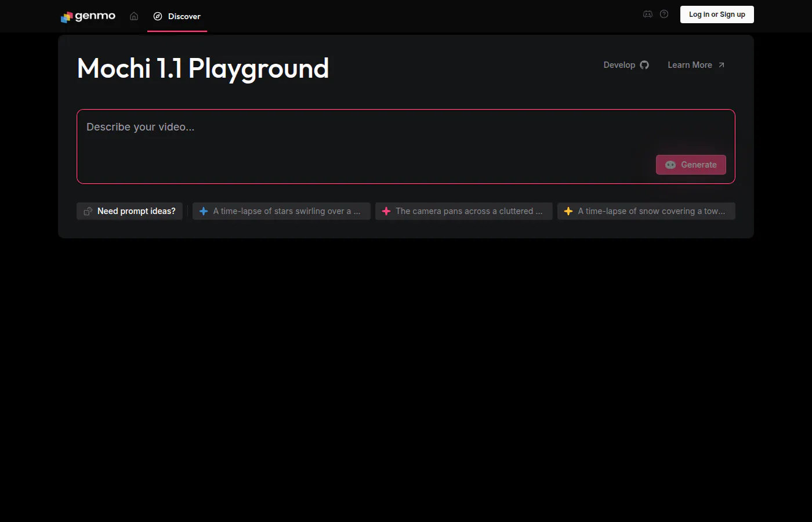Click Need prompt ideas? button
This screenshot has width=812, height=522.
click(129, 211)
